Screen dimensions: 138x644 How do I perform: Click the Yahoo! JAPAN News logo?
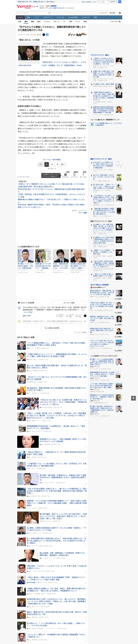(27, 7)
